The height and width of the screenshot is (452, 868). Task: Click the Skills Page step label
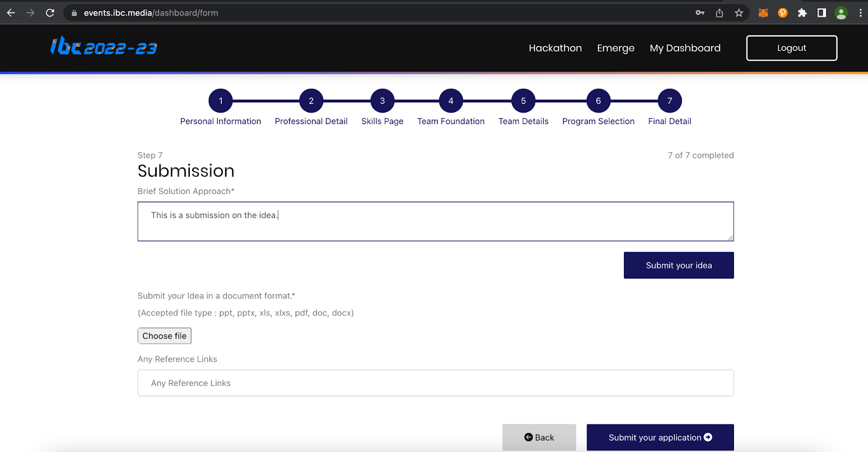pyautogui.click(x=382, y=121)
